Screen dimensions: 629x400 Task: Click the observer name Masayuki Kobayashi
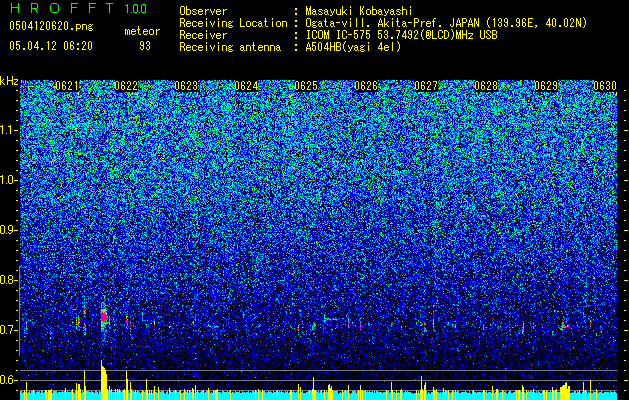click(358, 11)
